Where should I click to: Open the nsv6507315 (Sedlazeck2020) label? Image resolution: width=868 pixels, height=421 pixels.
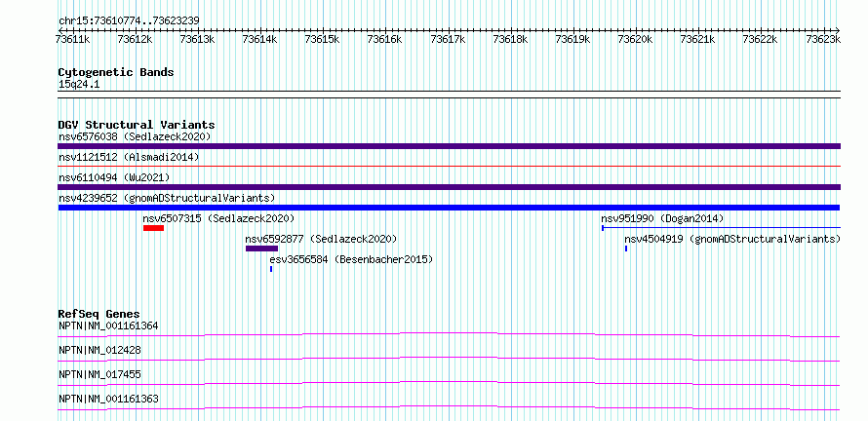click(218, 218)
